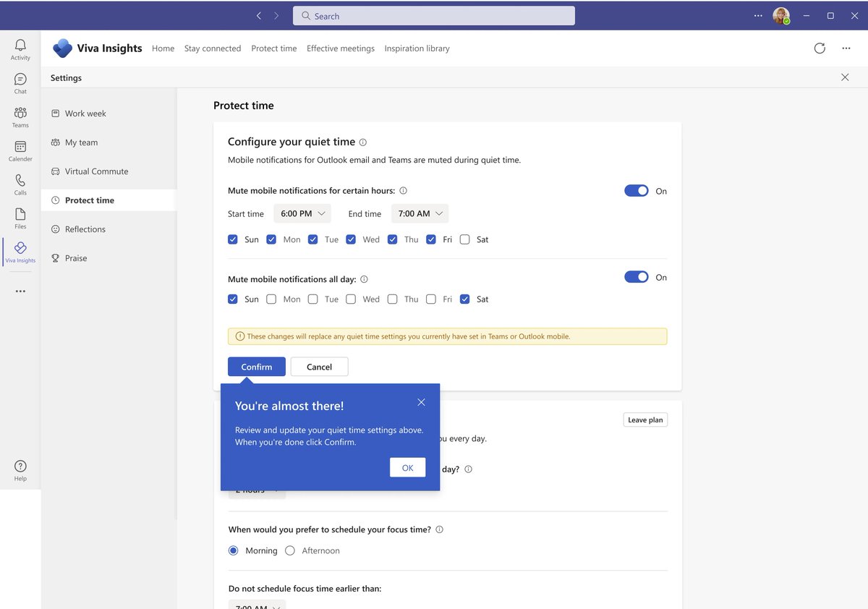Open Files in the left rail
Viewport: 868px width, 609px height.
coord(20,218)
